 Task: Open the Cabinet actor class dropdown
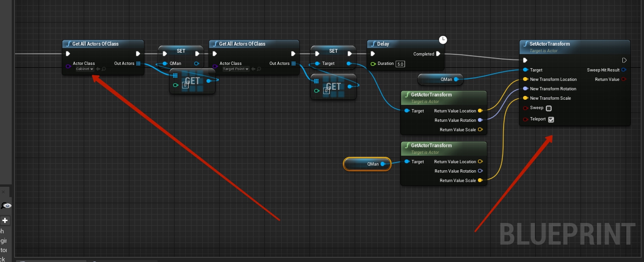click(x=85, y=69)
